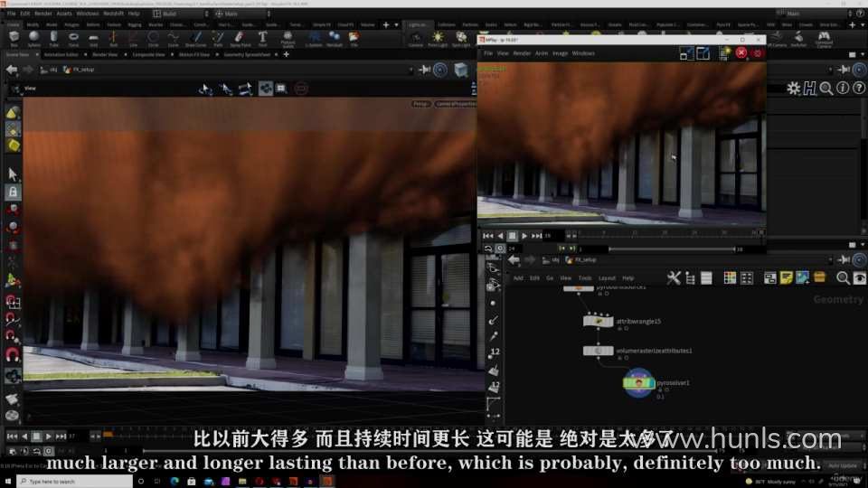Select the Draw Curve shelf tool
Screen dimensions: 868x488
coord(195,38)
